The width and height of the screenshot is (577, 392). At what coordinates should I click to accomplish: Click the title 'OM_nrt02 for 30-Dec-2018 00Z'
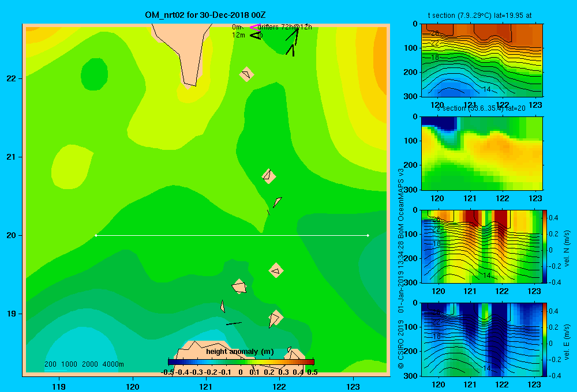pos(205,15)
